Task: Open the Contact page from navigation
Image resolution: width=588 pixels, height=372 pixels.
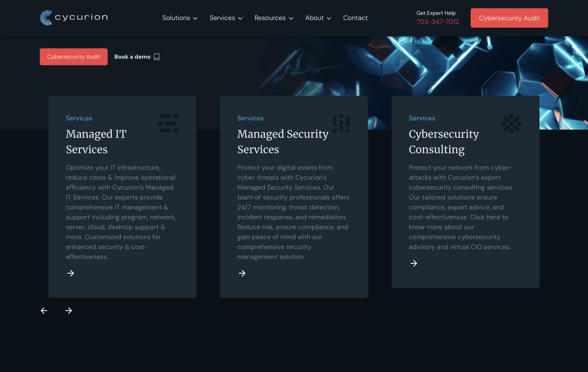Action: [355, 18]
